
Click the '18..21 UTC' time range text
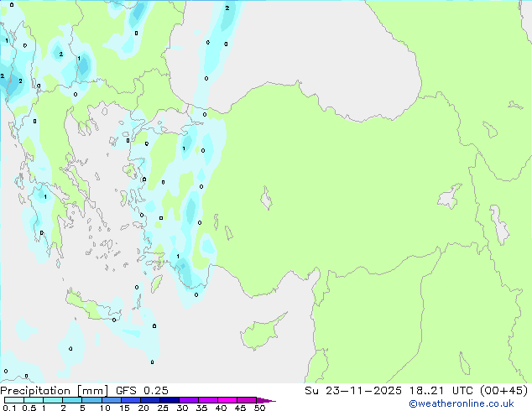(x=441, y=391)
